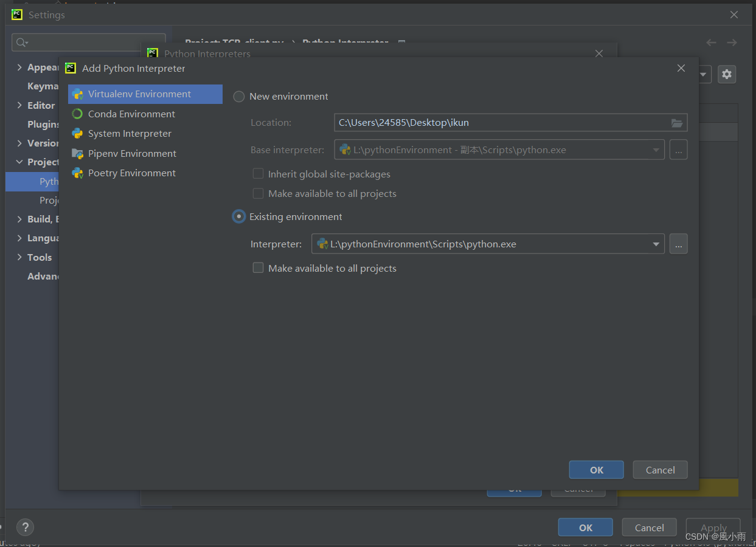Browse for Location with folder icon
The image size is (756, 547).
click(x=677, y=123)
